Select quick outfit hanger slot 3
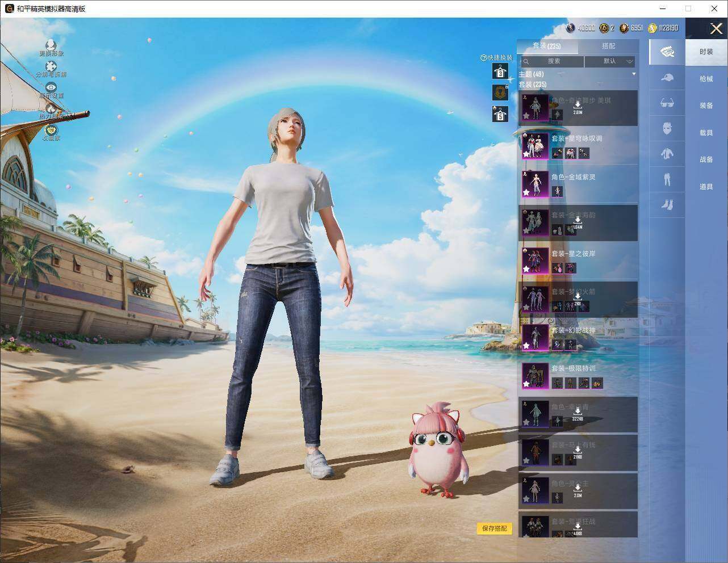The width and height of the screenshot is (728, 563). coord(500,72)
